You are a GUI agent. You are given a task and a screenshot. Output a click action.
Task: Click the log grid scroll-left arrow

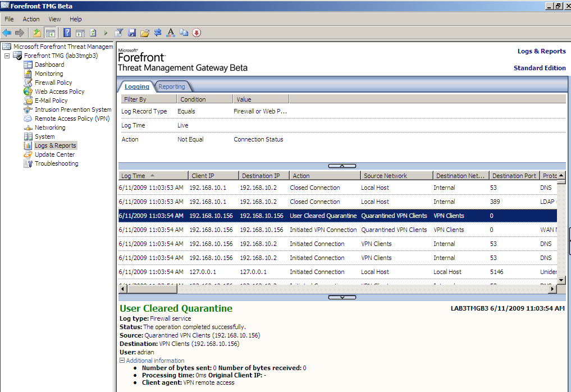[123, 289]
